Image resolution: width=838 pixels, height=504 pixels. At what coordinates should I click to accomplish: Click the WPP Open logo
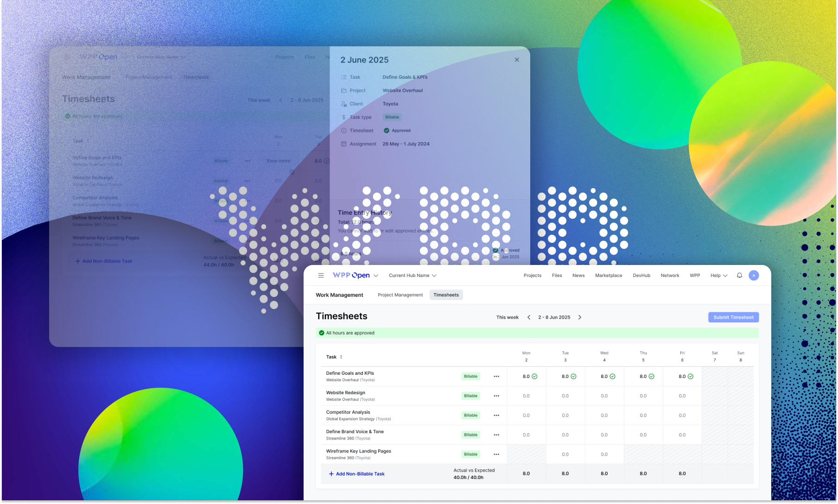point(351,276)
